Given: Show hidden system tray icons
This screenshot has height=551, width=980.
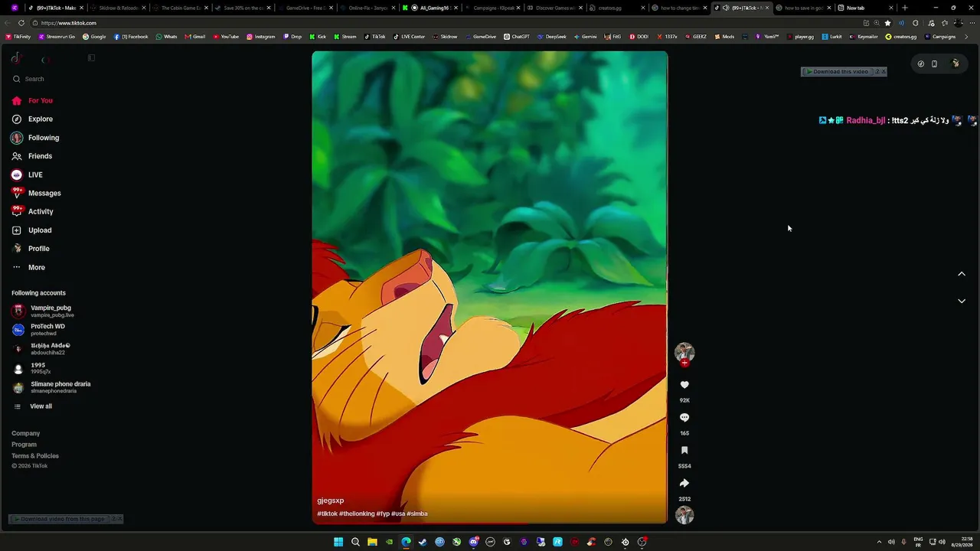Looking at the screenshot, I should pos(879,542).
